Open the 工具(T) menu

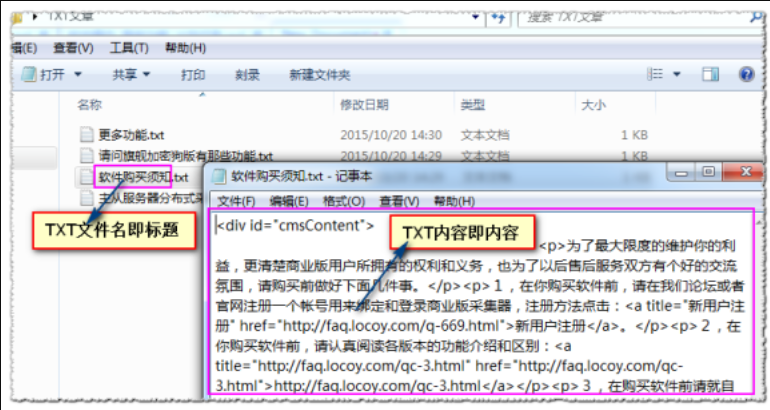coord(127,48)
